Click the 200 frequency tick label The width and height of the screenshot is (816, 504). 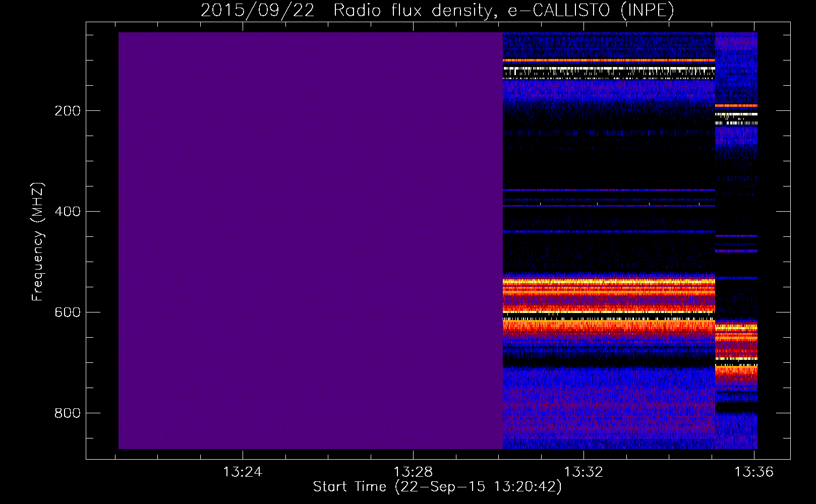68,110
